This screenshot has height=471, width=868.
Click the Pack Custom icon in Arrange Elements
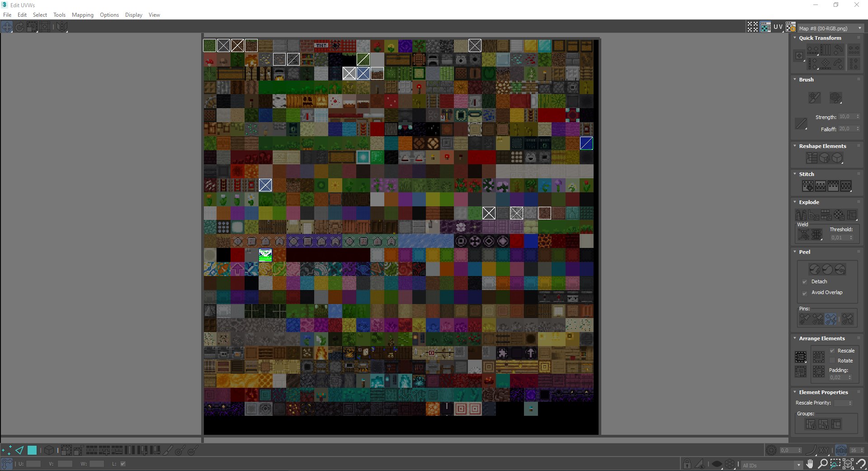[x=801, y=357]
